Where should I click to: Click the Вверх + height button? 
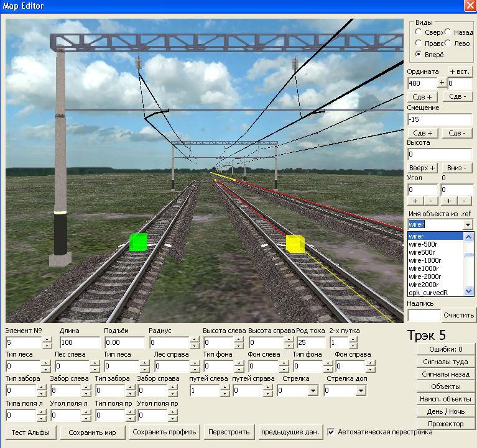click(x=422, y=168)
